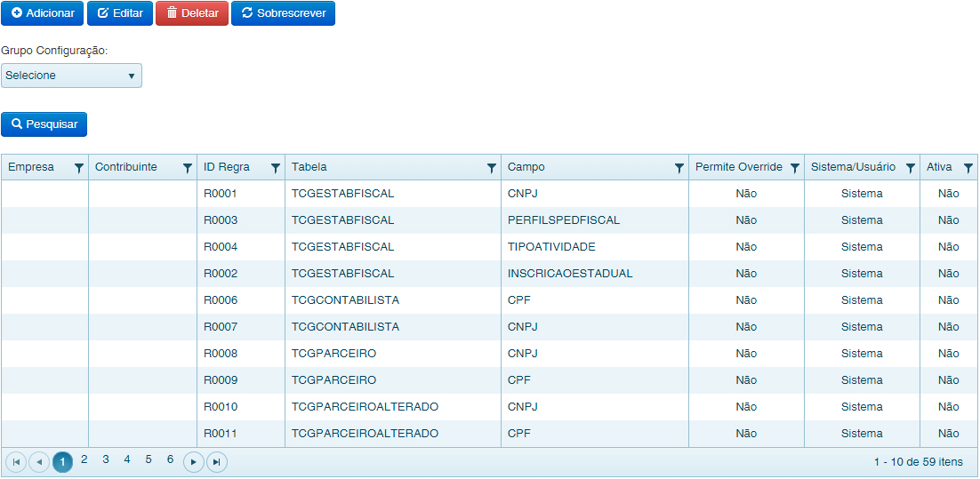Click the Adicionar button

(x=43, y=13)
